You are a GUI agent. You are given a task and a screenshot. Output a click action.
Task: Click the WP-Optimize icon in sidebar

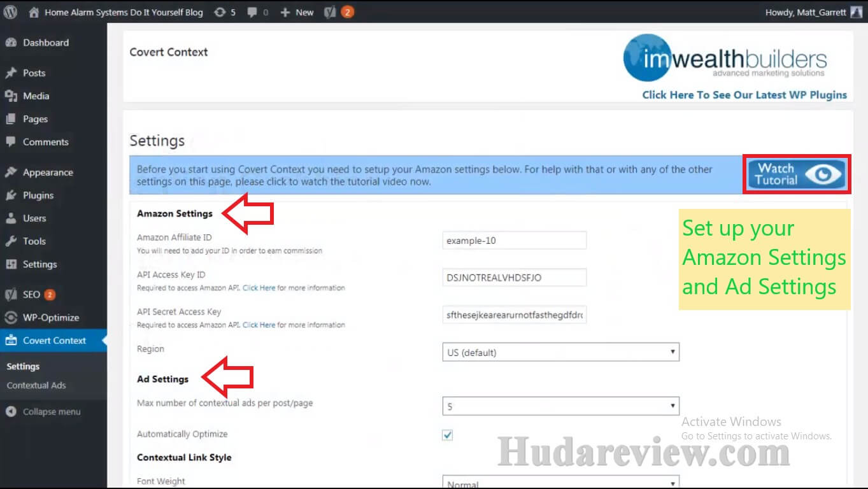(x=11, y=318)
